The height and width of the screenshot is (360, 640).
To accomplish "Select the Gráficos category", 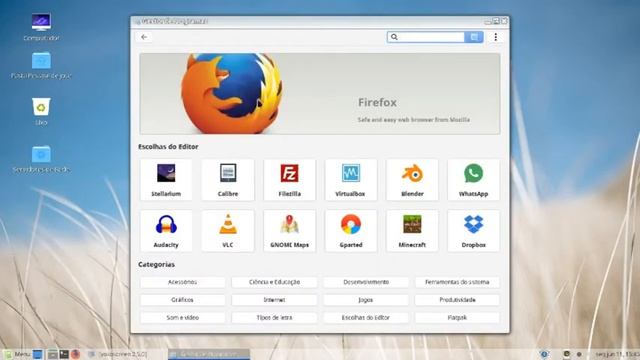I will [x=182, y=300].
